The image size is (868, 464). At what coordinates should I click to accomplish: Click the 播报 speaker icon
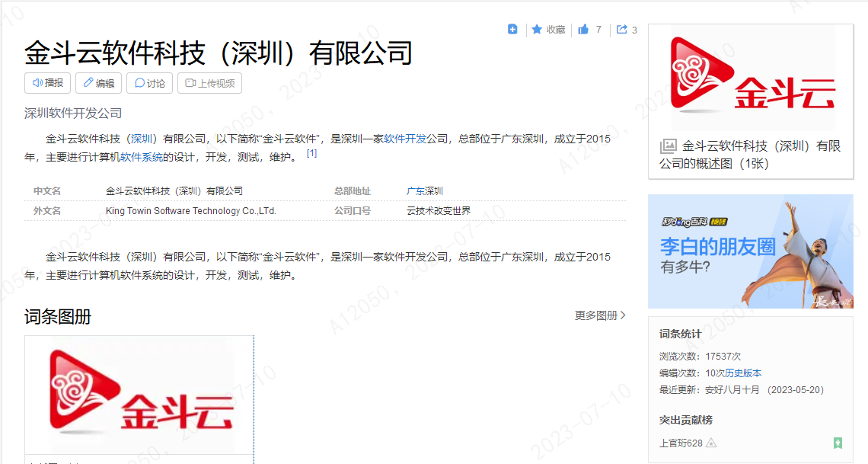pyautogui.click(x=37, y=82)
